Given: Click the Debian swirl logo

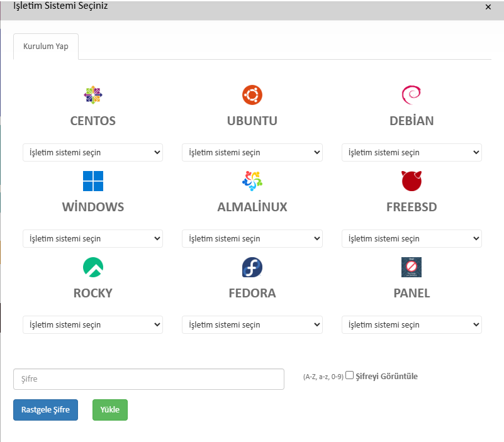Looking at the screenshot, I should [412, 95].
